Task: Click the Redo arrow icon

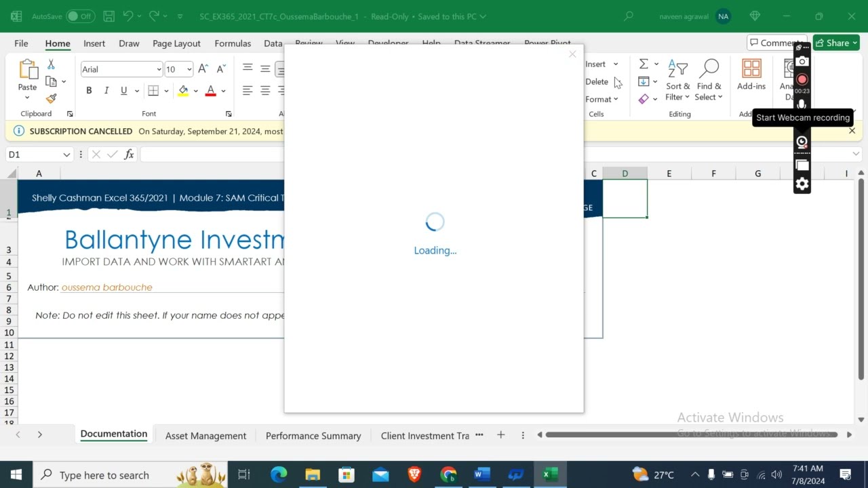Action: click(x=154, y=16)
